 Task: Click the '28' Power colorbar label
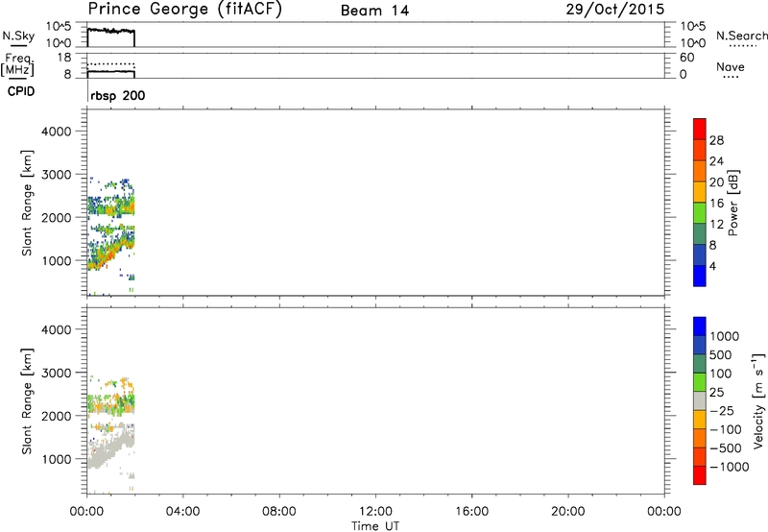716,140
